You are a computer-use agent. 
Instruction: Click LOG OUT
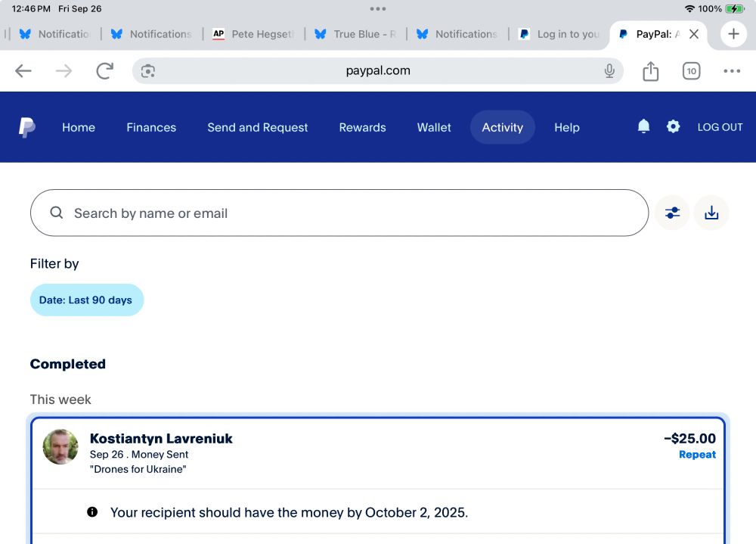pyautogui.click(x=720, y=127)
